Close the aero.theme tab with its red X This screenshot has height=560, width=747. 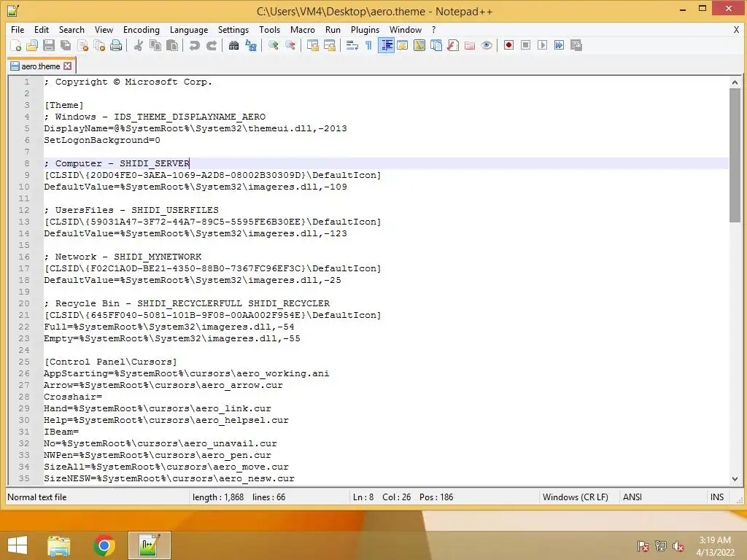[x=68, y=66]
